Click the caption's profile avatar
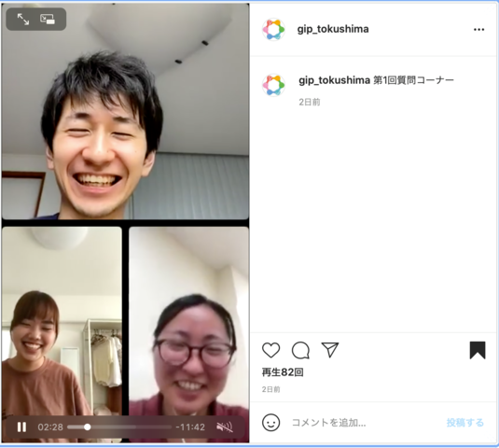 273,85
